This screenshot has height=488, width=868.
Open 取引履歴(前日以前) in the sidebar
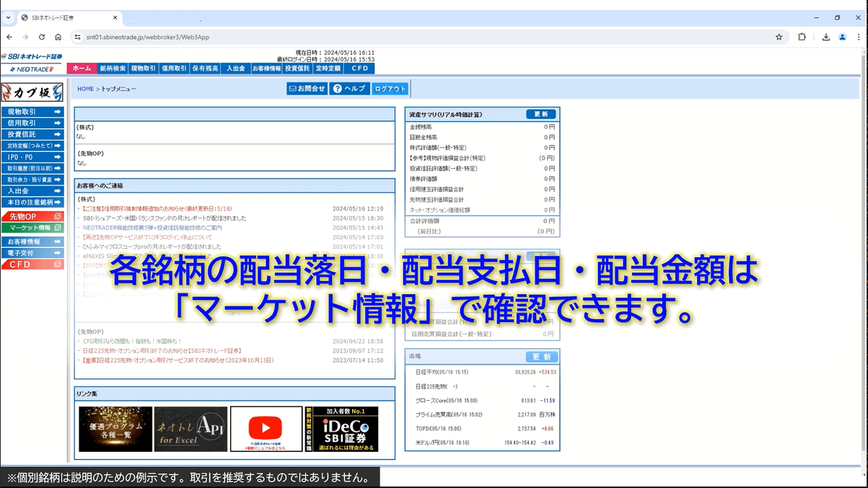(32, 169)
